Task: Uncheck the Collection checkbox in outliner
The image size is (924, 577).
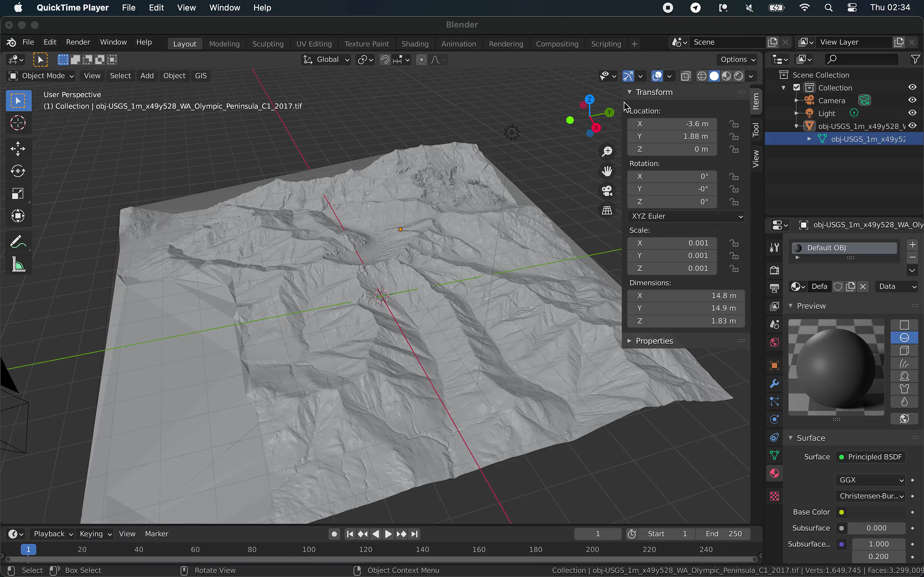Action: 797,88
